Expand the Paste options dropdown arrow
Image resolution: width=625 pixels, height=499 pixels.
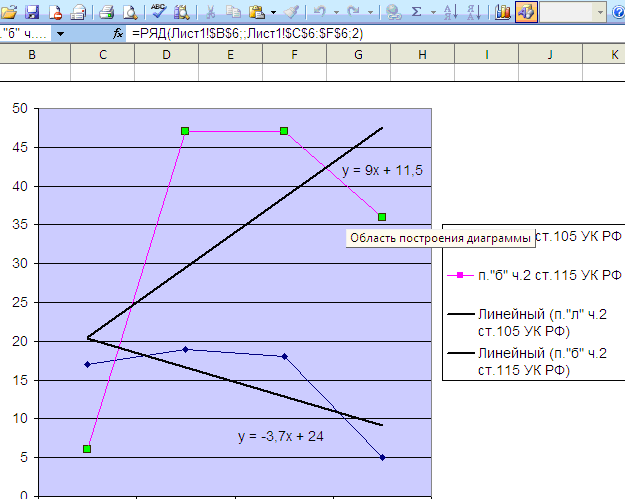[x=273, y=12]
